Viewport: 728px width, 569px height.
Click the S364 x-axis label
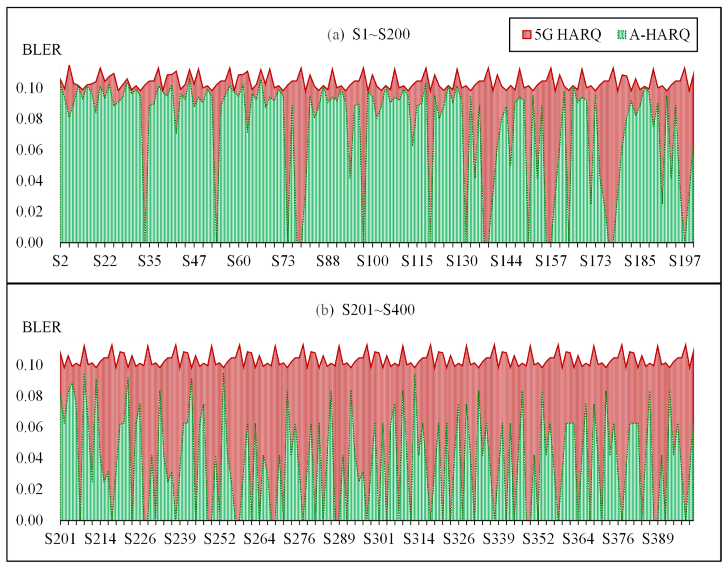click(x=578, y=539)
